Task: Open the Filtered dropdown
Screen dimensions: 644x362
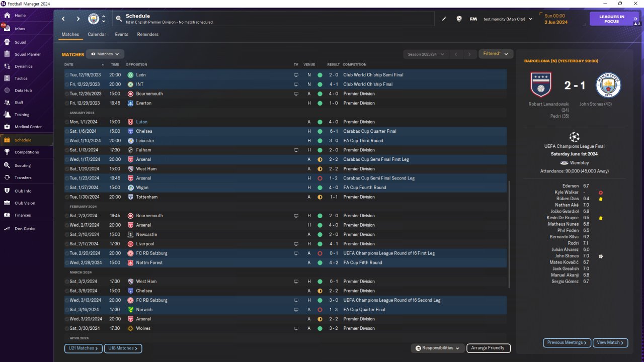Action: tap(496, 54)
